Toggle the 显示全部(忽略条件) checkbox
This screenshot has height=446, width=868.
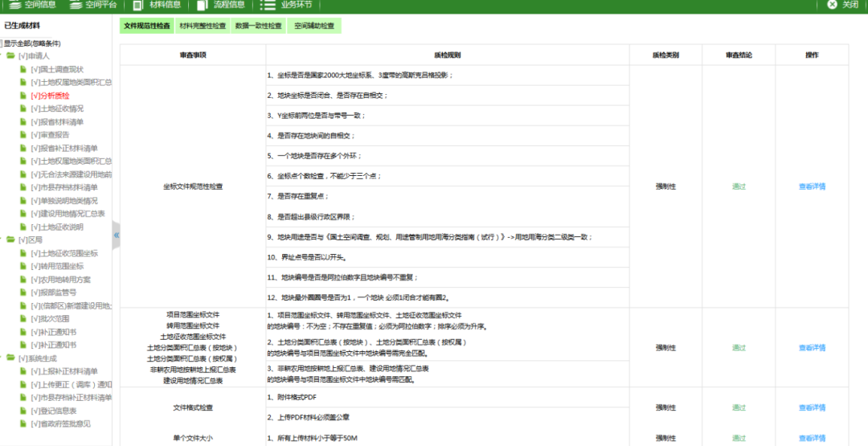[x=1, y=43]
